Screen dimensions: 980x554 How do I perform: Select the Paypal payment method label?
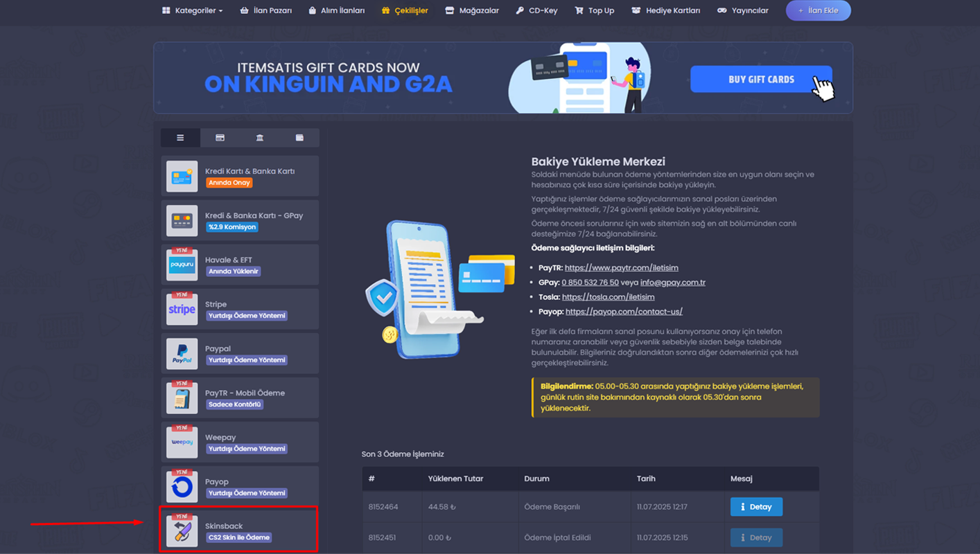[218, 348]
